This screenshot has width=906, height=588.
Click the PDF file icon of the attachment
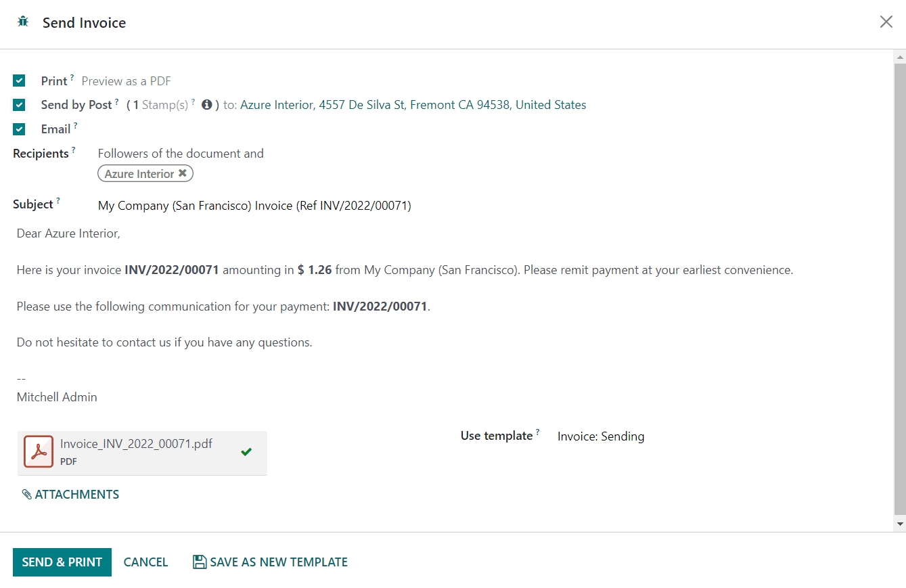[39, 452]
